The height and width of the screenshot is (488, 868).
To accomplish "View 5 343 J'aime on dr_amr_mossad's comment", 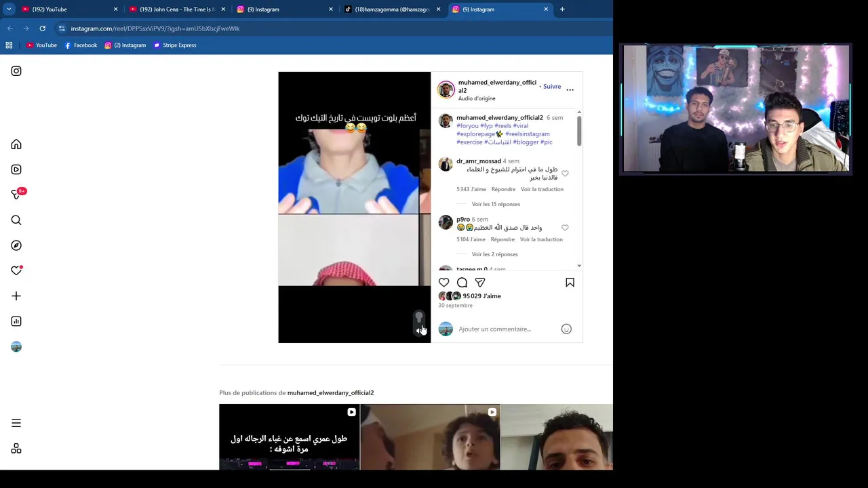I will click(471, 190).
